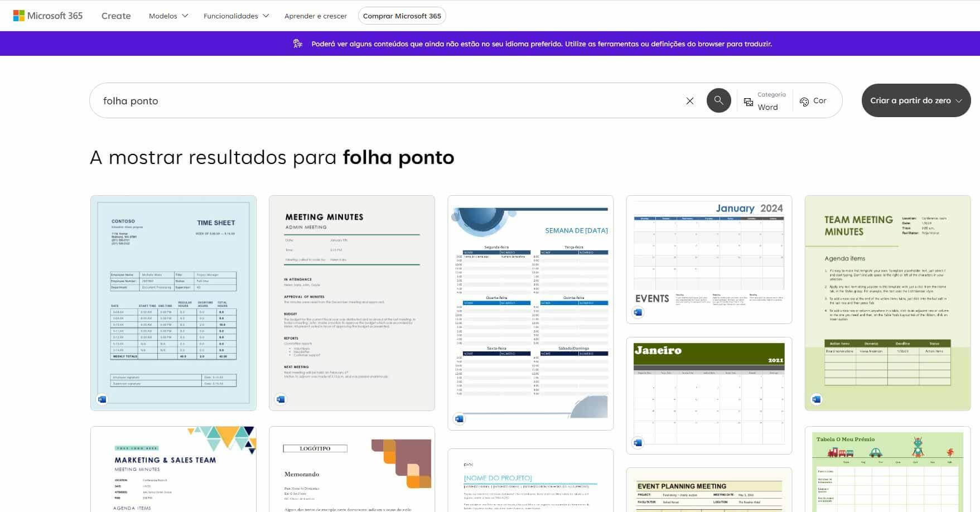This screenshot has height=512, width=980.
Task: Click the search magnifier icon
Action: 719,100
